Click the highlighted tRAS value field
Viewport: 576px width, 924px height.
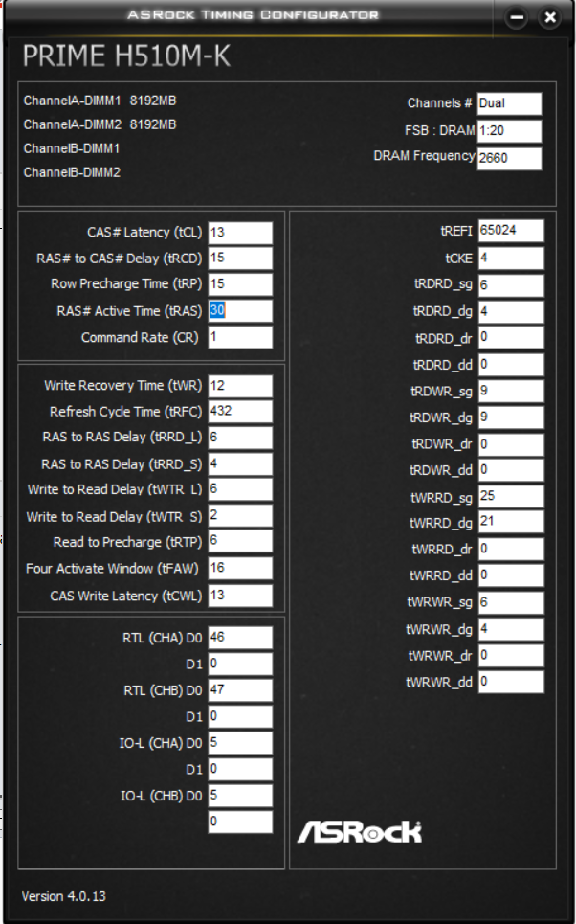coord(240,310)
